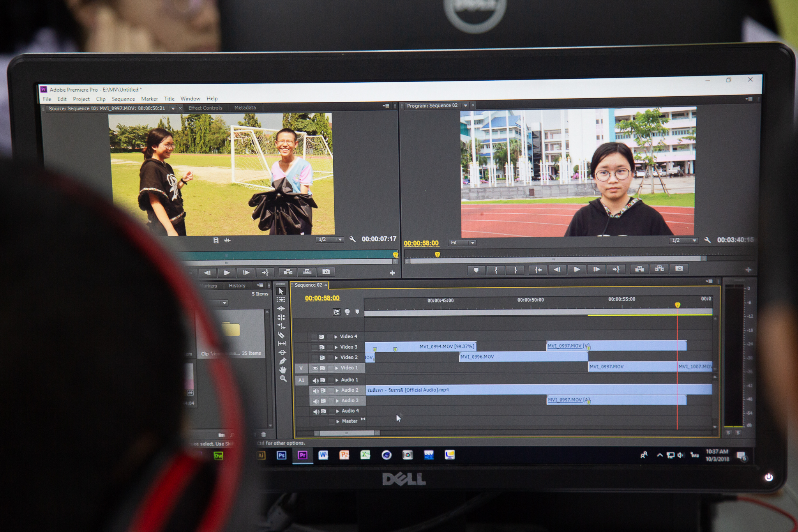Select the Selection arrow tool

[281, 291]
